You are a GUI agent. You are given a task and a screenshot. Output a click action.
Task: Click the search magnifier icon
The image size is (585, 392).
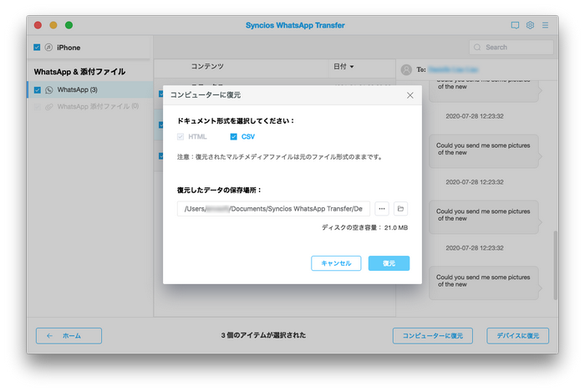(477, 48)
